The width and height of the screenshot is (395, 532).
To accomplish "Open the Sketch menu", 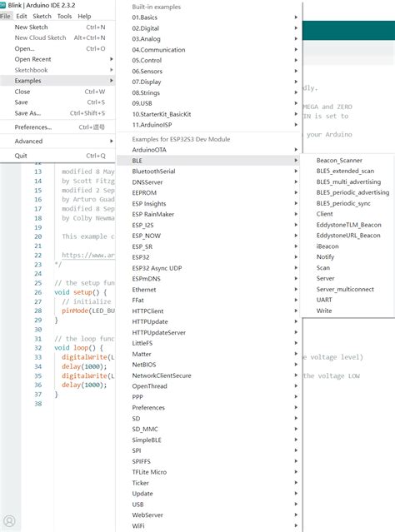I will (42, 16).
